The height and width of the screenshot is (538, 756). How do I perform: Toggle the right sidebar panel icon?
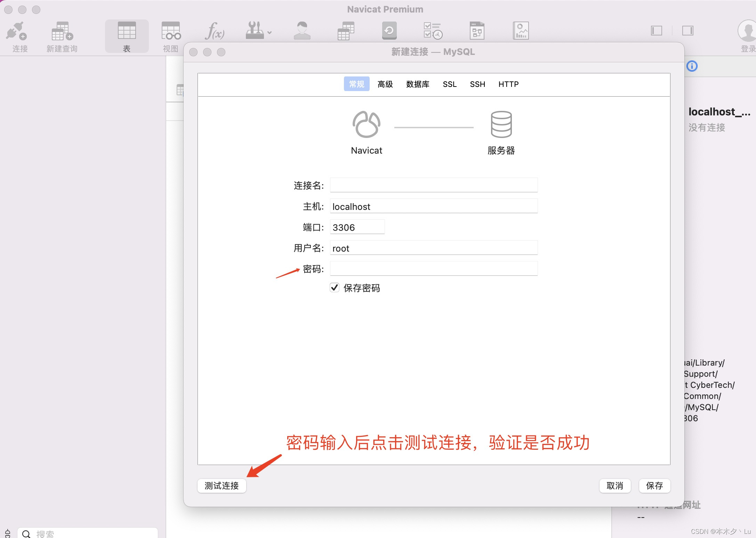(x=687, y=31)
